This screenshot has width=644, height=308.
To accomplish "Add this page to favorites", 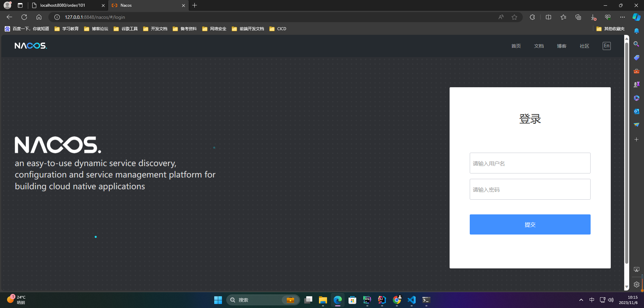I will (514, 17).
